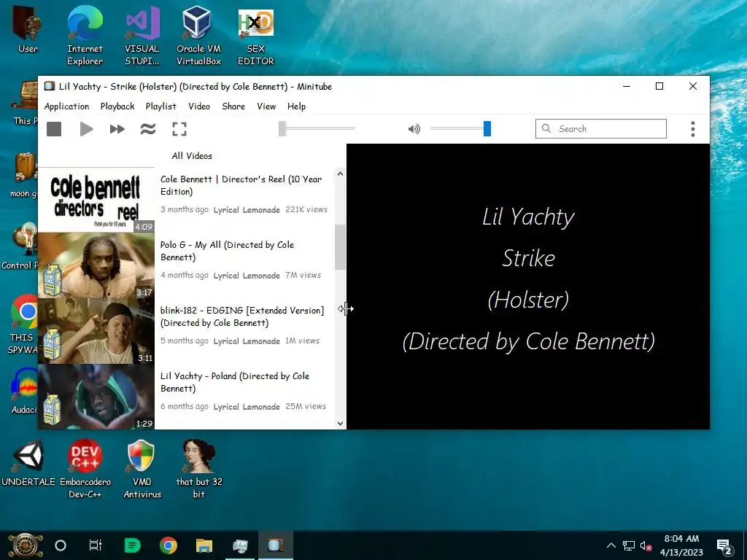Select the HxD hex editor desktop icon
The width and height of the screenshot is (747, 560).
tap(256, 36)
